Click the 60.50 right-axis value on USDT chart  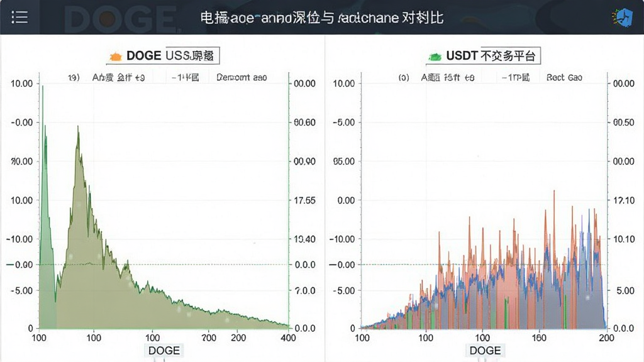(x=623, y=123)
